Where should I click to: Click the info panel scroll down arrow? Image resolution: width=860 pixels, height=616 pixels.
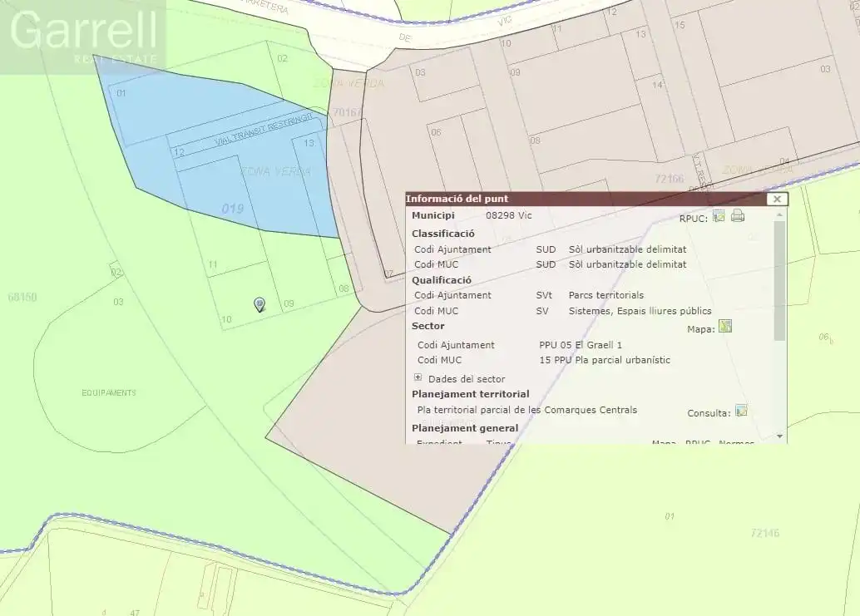click(x=780, y=436)
